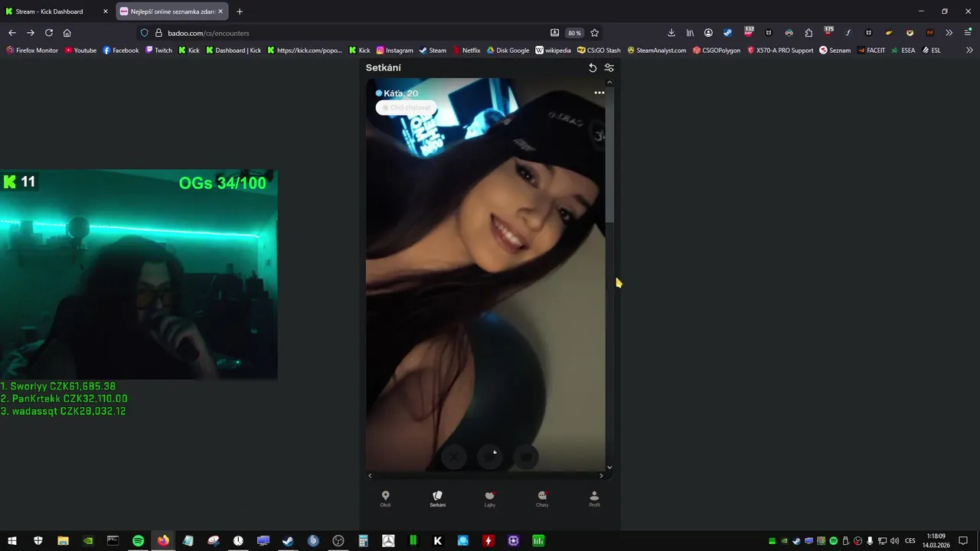Open Spotify from the taskbar
Image resolution: width=980 pixels, height=551 pixels.
tap(138, 540)
